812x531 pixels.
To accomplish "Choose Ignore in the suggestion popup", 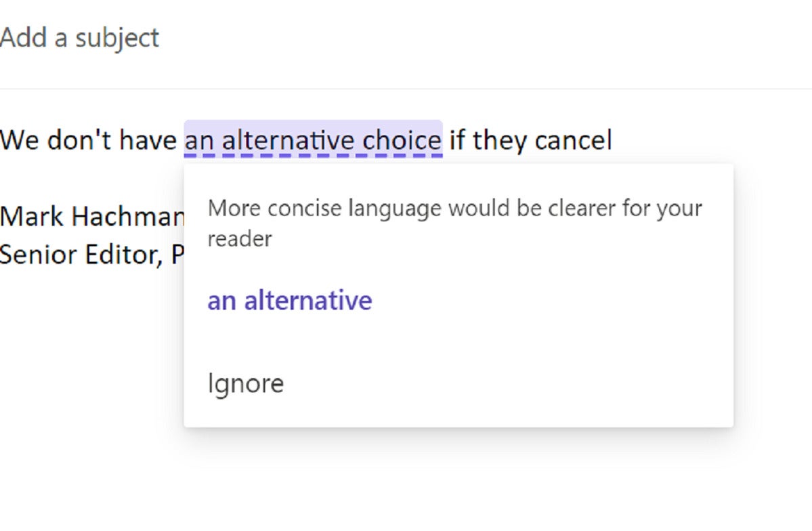I will [245, 384].
